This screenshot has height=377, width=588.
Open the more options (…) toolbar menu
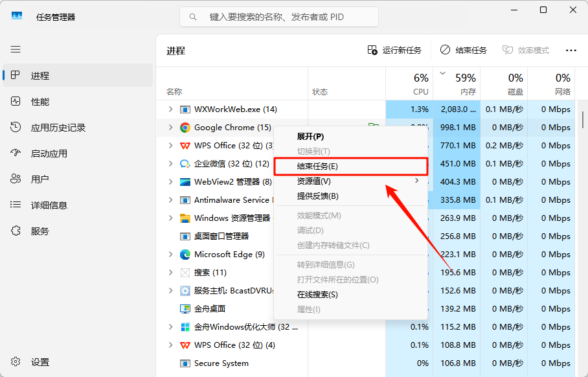click(x=571, y=50)
